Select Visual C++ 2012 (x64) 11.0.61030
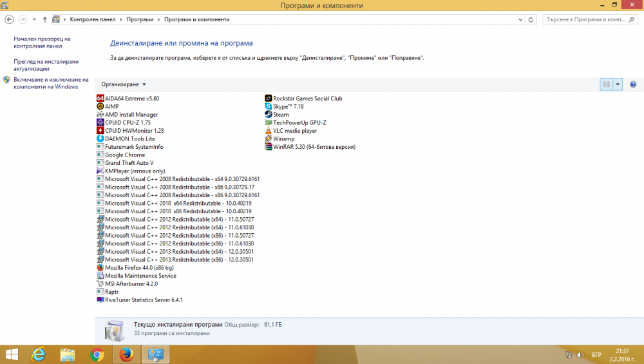Screen dimensions: 644x364 [x=175, y=227]
